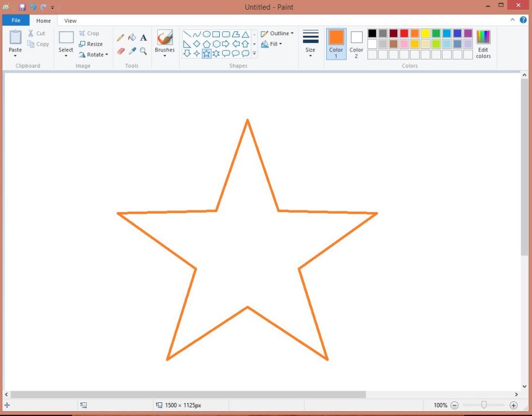Select the five-point star shape

click(x=206, y=53)
